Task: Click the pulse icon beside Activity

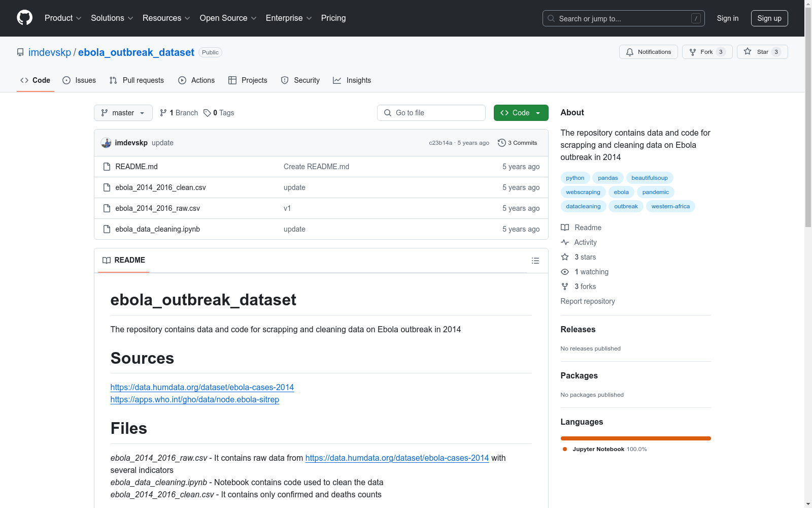Action: pyautogui.click(x=565, y=242)
